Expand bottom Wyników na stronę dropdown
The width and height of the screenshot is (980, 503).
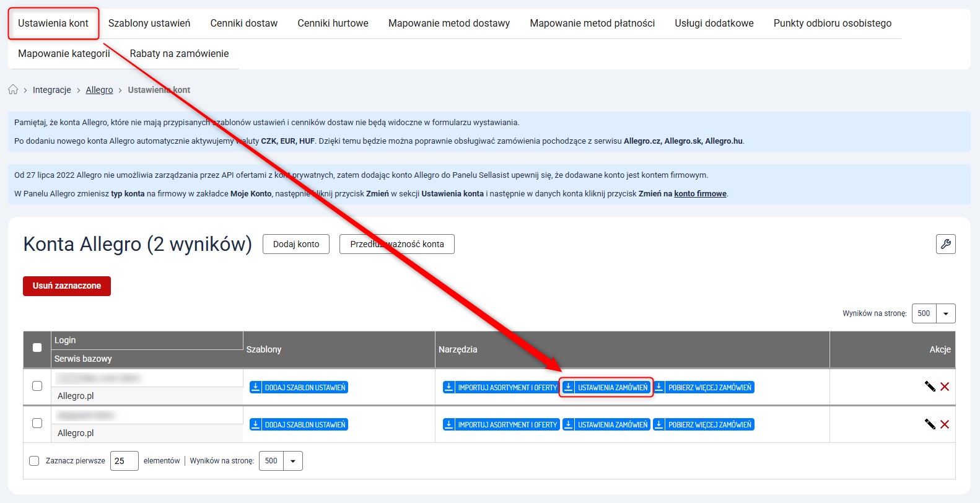(292, 461)
